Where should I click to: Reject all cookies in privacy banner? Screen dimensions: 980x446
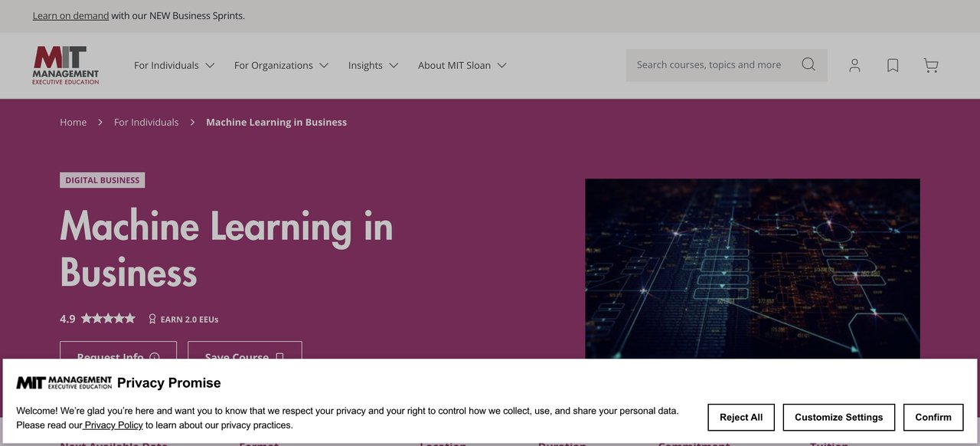741,418
